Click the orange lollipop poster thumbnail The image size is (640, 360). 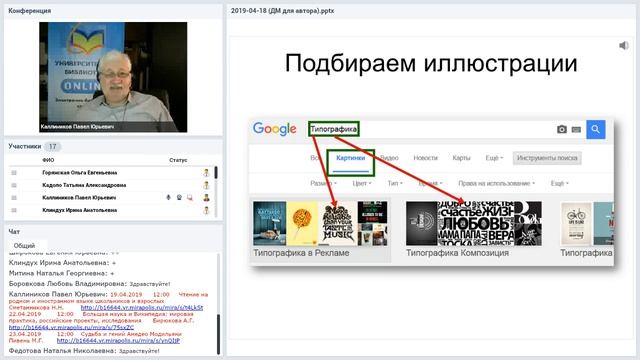[x=302, y=223]
